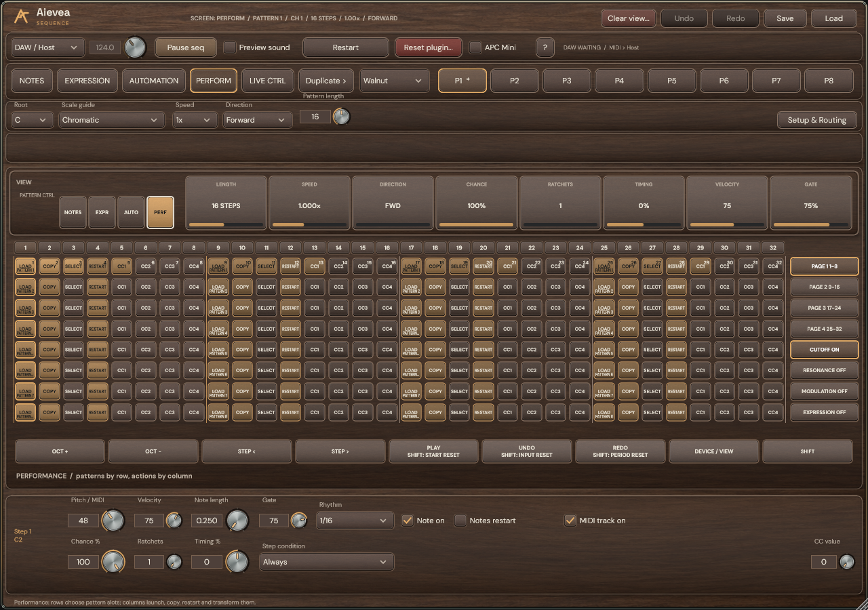This screenshot has width=868, height=610.
Task: Switch to the AUTOMATION tab
Action: click(154, 81)
